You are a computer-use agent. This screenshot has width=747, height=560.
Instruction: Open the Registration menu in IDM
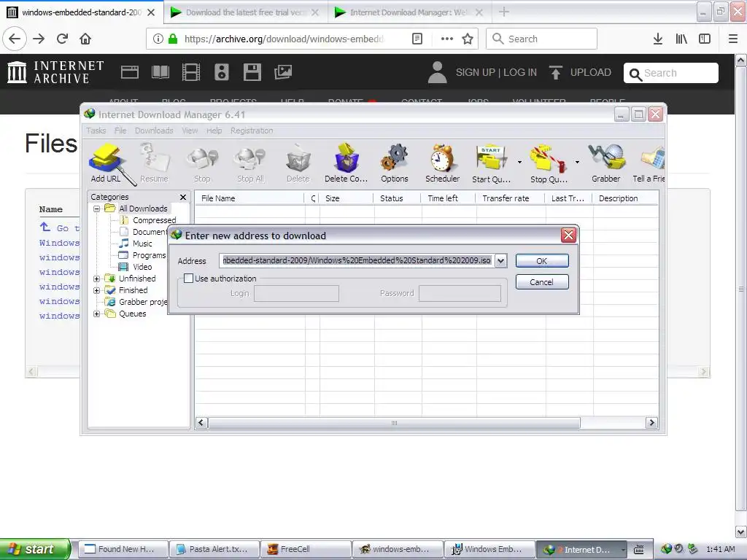[x=252, y=131]
